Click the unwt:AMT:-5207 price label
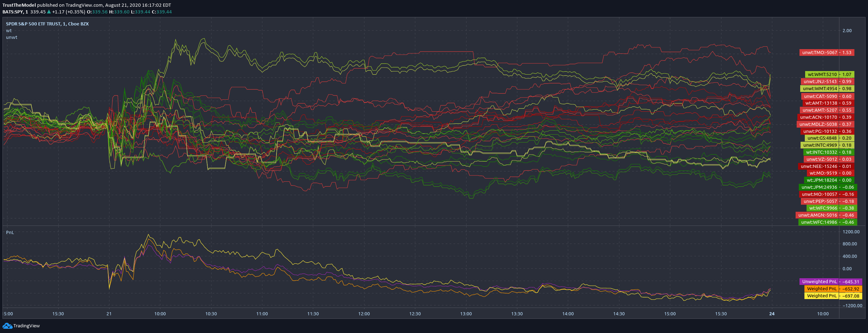The width and height of the screenshot is (868, 333). [827, 110]
